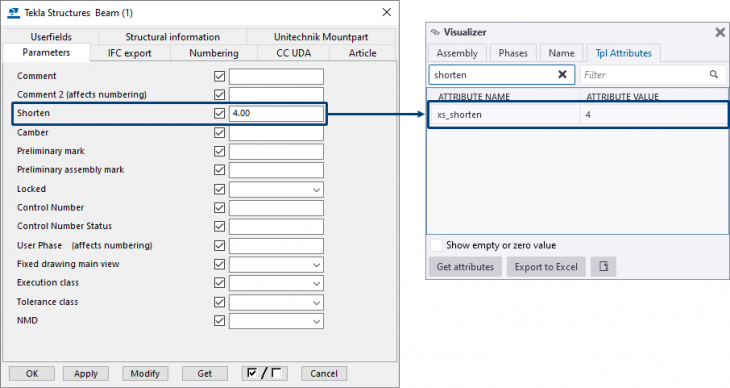Click the Comment input field

point(276,76)
